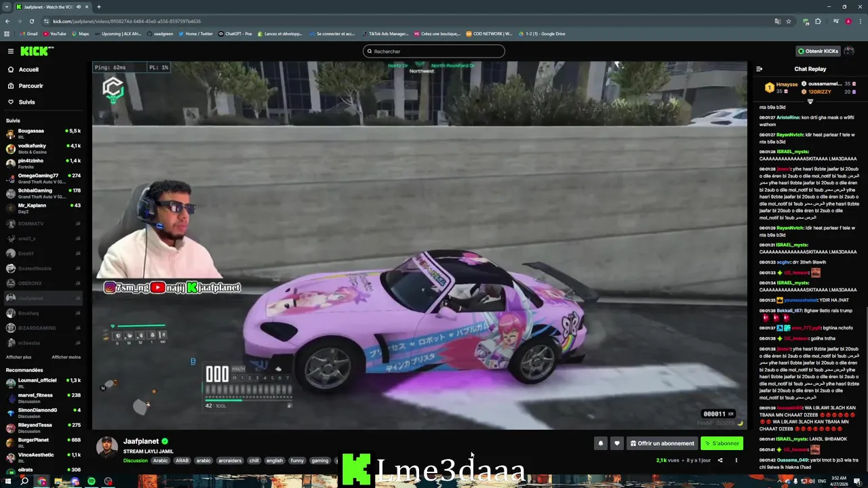Viewport: 868px width, 488px height.
Task: Select the funny tag
Action: 297,461
